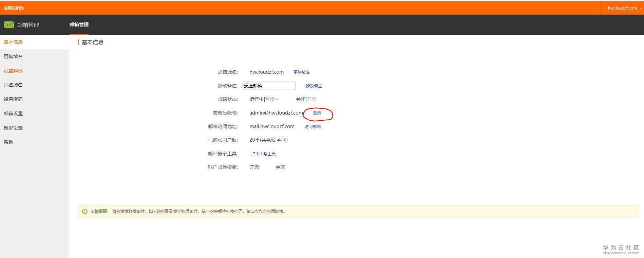The width and height of the screenshot is (644, 258).
Task: Open 邮箱设置 in the sidebar
Action: [13, 114]
